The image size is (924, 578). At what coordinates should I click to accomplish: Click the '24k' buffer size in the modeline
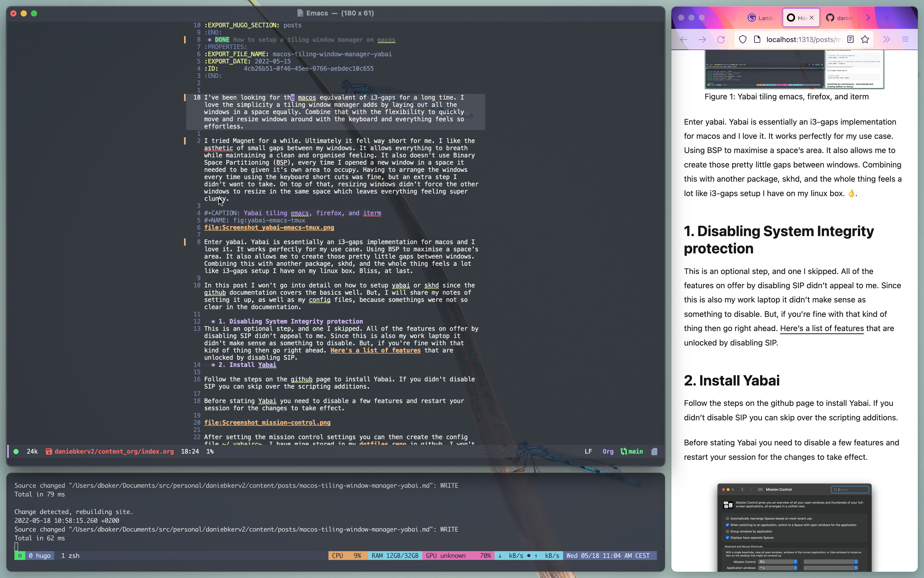click(x=32, y=452)
